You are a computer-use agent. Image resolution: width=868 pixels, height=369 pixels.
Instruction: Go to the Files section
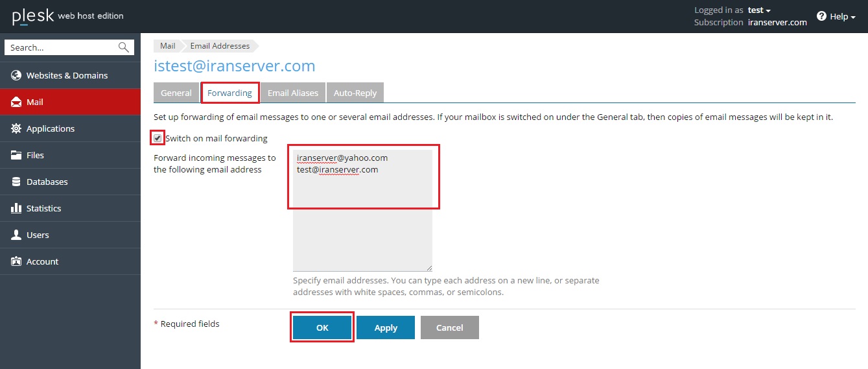coord(70,155)
